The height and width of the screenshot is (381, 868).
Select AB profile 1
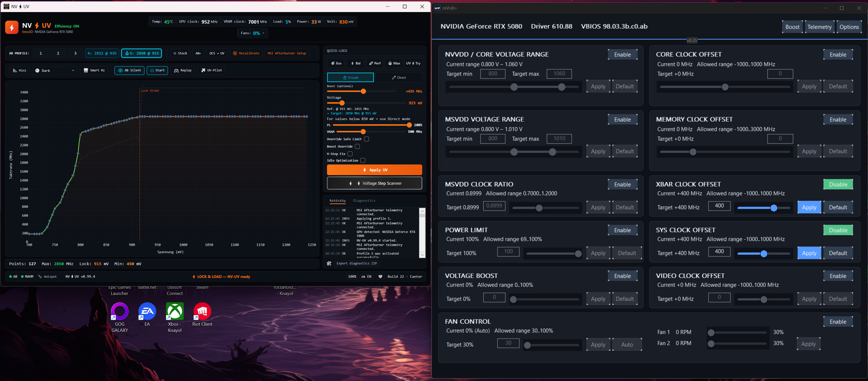(41, 53)
